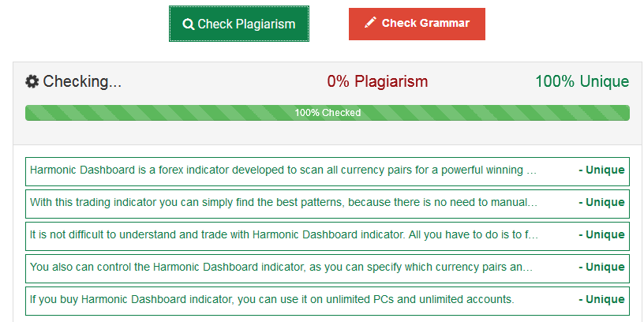Open the result row starting 'Harmonic Dashboard is a forex'

pyautogui.click(x=328, y=171)
